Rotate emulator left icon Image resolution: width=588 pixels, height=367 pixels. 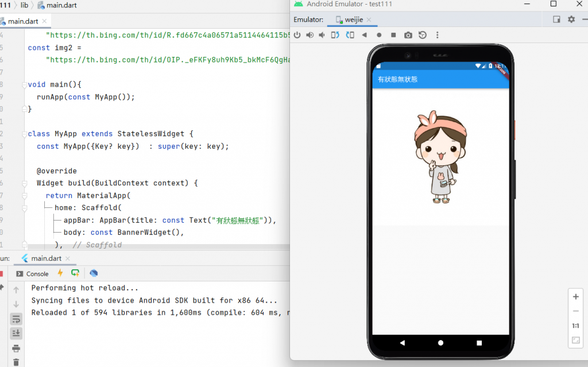[335, 35]
